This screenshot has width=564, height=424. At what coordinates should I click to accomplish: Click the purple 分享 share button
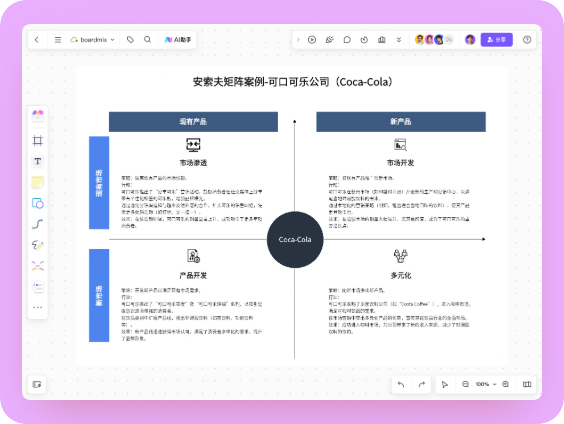pyautogui.click(x=496, y=40)
